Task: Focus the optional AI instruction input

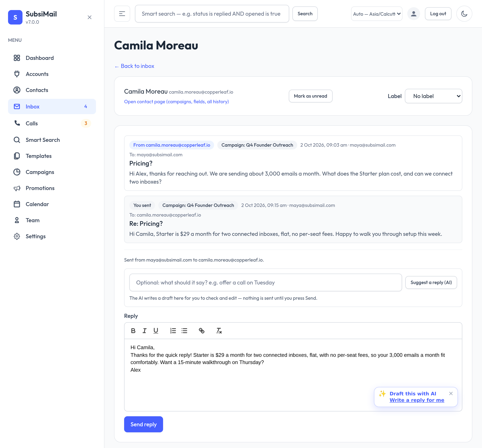Action: [x=266, y=282]
